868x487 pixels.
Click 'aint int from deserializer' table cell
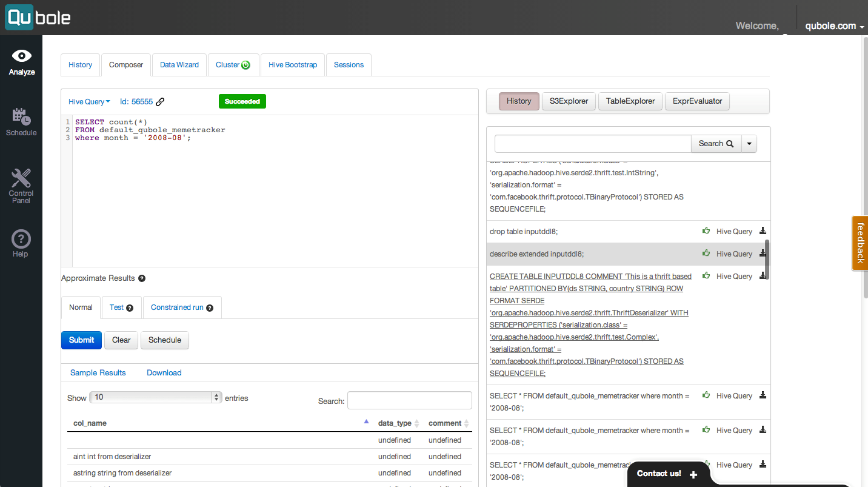click(x=219, y=457)
